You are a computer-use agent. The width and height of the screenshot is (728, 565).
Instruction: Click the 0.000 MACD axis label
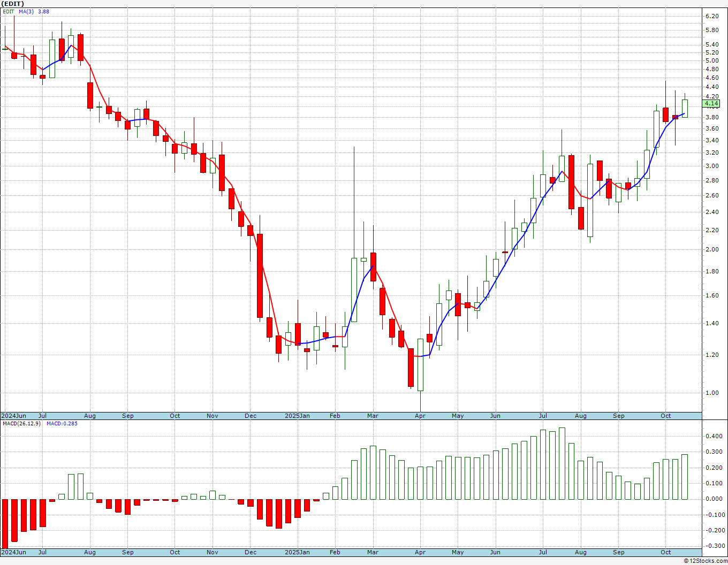coord(713,499)
